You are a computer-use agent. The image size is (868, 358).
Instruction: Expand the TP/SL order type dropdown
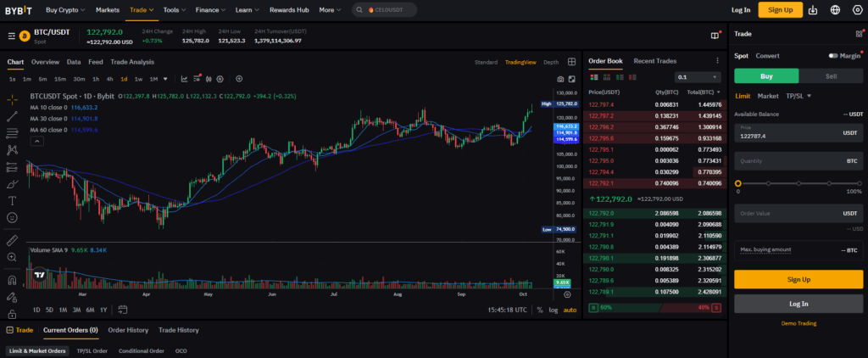(x=798, y=96)
